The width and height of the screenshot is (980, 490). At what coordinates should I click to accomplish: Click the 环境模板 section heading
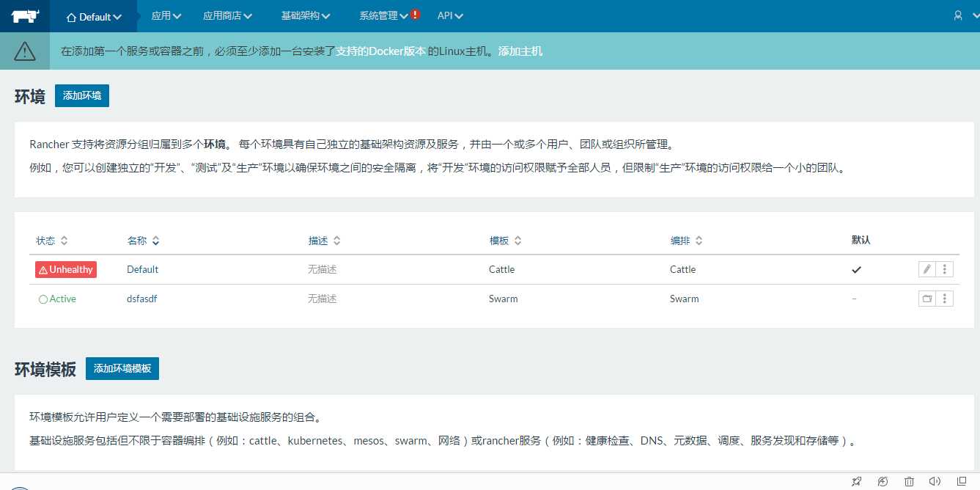[x=45, y=369]
